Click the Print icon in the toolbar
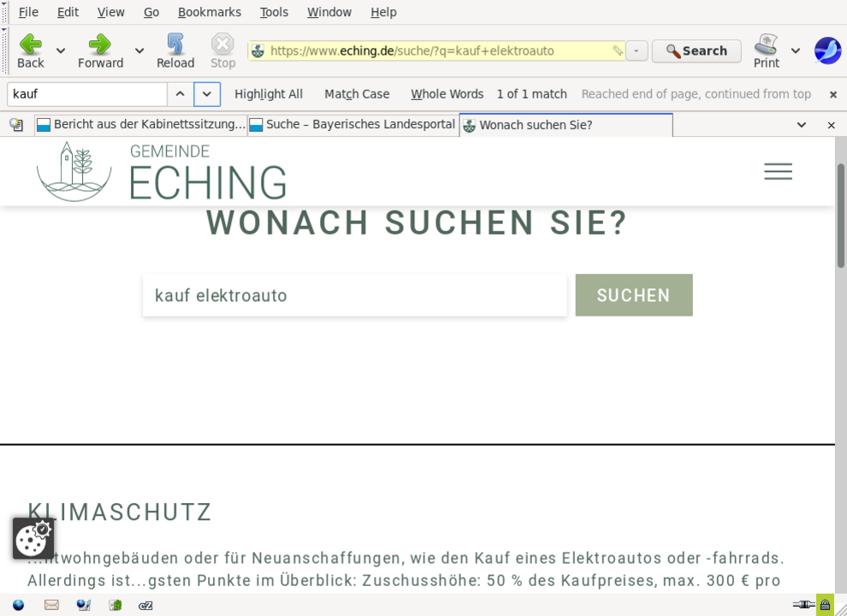Viewport: 847px width, 616px height. [766, 50]
